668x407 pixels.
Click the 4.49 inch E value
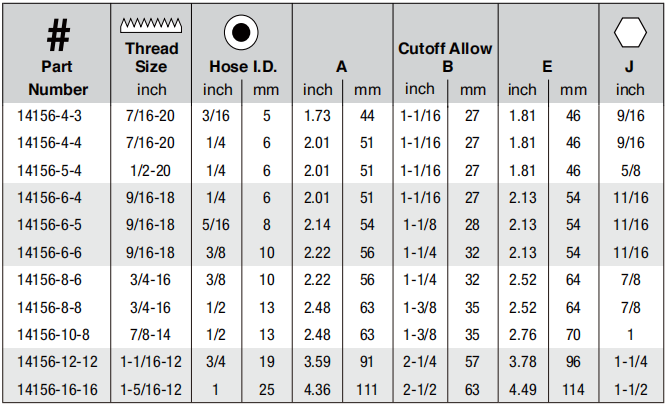pyautogui.click(x=523, y=390)
